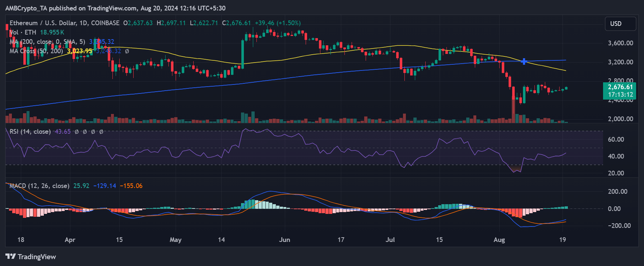
Task: Click the RSI 60.00 axis label
Action: 616,139
